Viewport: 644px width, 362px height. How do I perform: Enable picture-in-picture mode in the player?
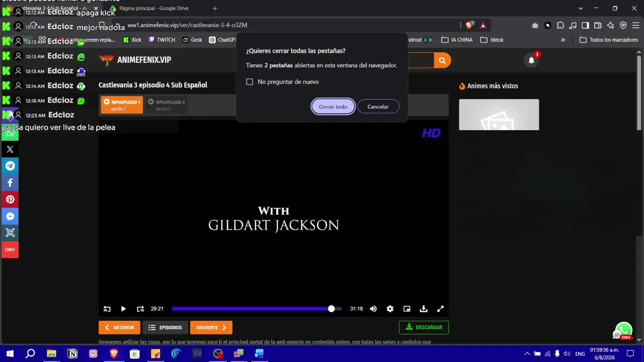tap(407, 309)
